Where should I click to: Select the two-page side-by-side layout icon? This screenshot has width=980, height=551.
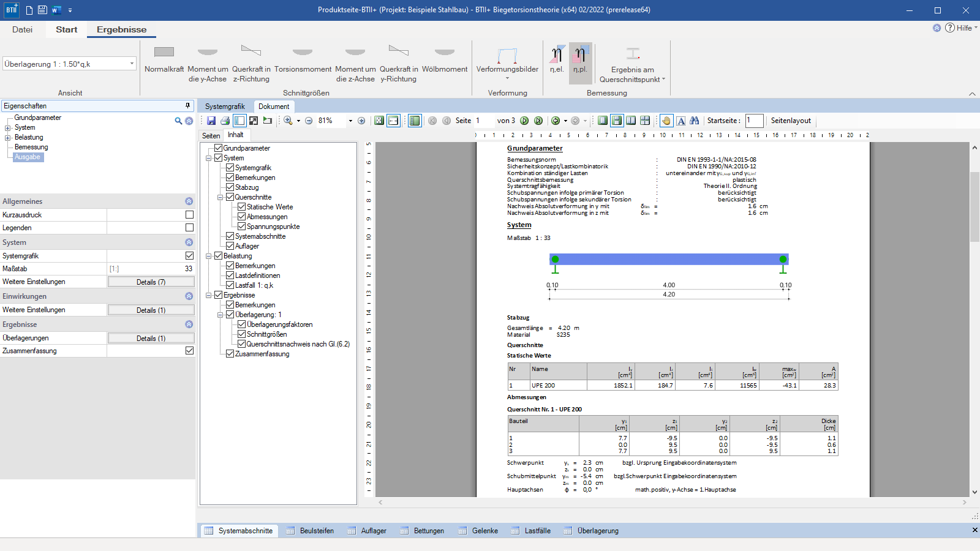(631, 121)
